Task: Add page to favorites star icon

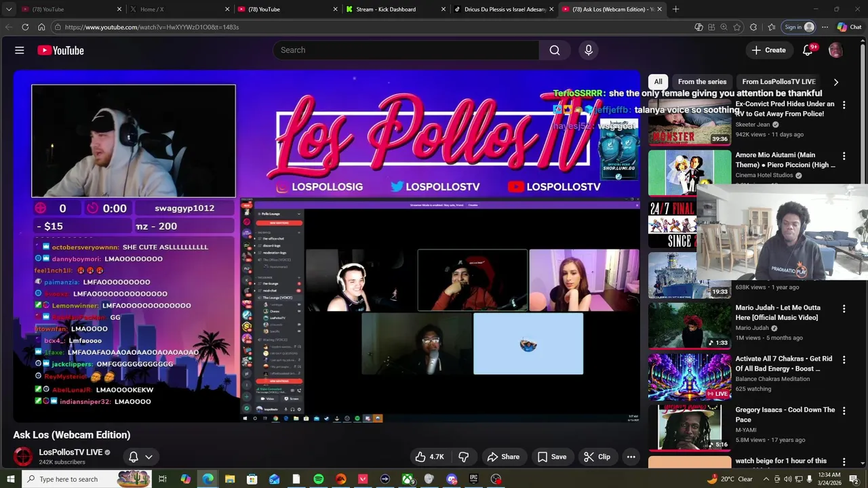Action: (x=737, y=27)
